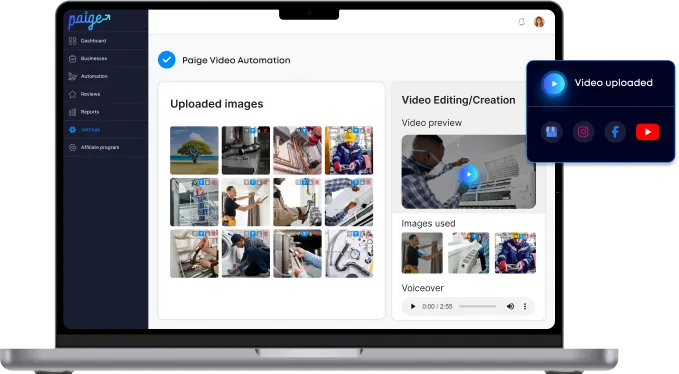Click the Video uploaded play icon
This screenshot has height=374, width=679.
pos(554,83)
